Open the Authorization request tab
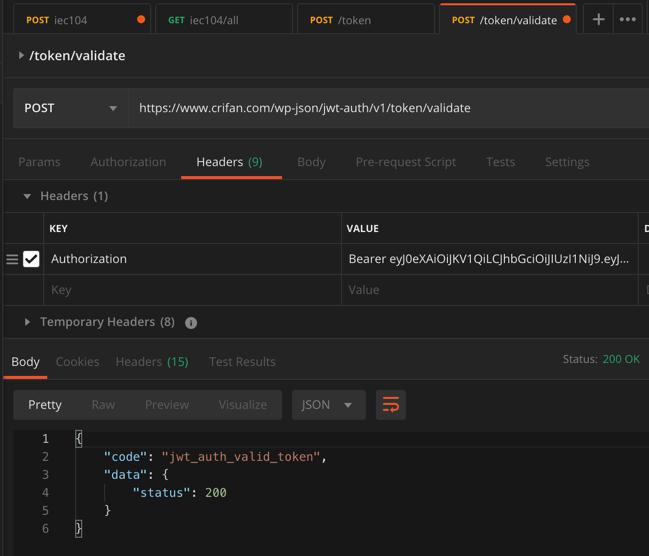The width and height of the screenshot is (649, 556). [128, 162]
